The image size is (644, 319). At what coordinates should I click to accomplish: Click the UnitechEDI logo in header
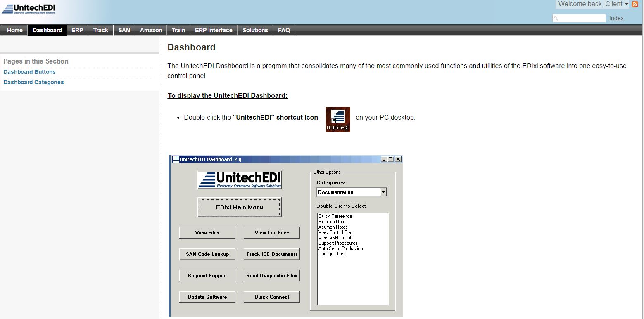(29, 9)
